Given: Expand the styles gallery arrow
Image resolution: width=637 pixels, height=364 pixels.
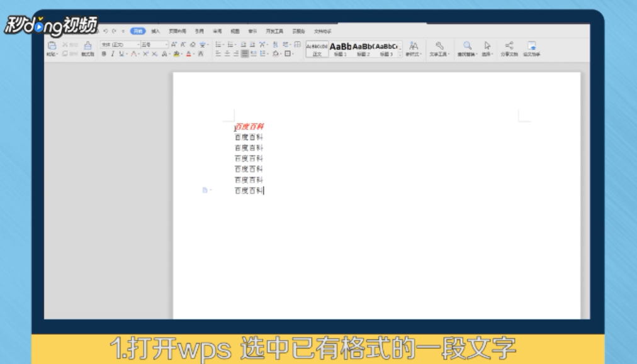Looking at the screenshot, I should [400, 54].
